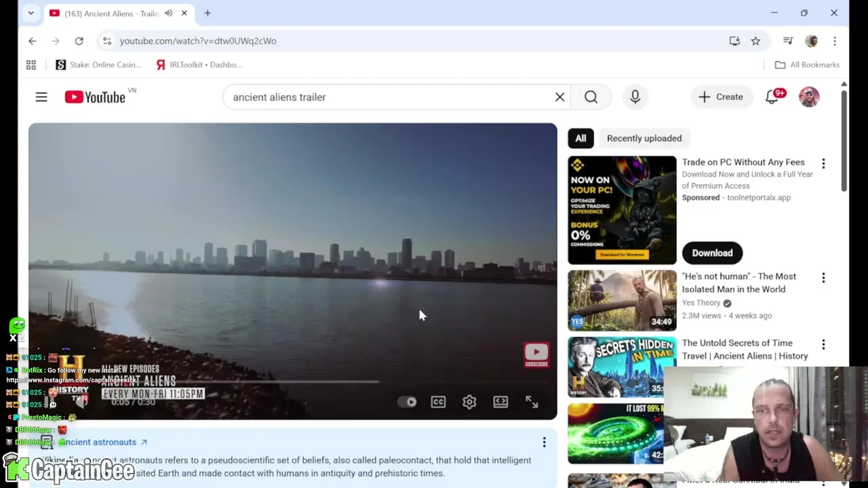Click the red Subscribe watermark on video
The image size is (868, 488).
pyautogui.click(x=536, y=354)
